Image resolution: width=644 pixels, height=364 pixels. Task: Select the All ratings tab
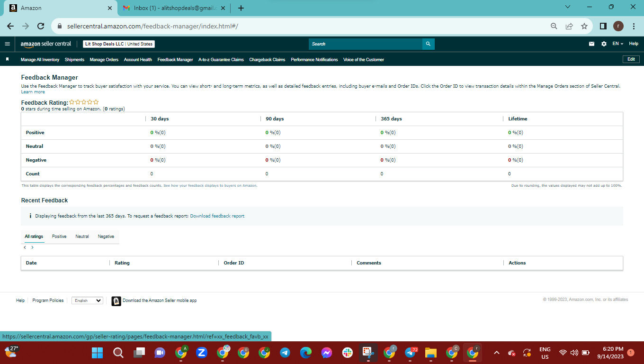pos(34,237)
